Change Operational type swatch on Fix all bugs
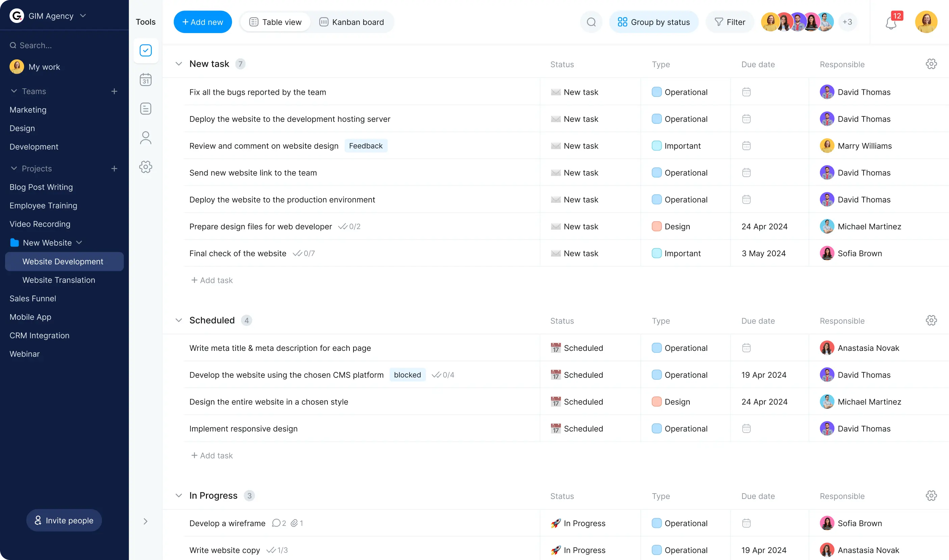 656,92
